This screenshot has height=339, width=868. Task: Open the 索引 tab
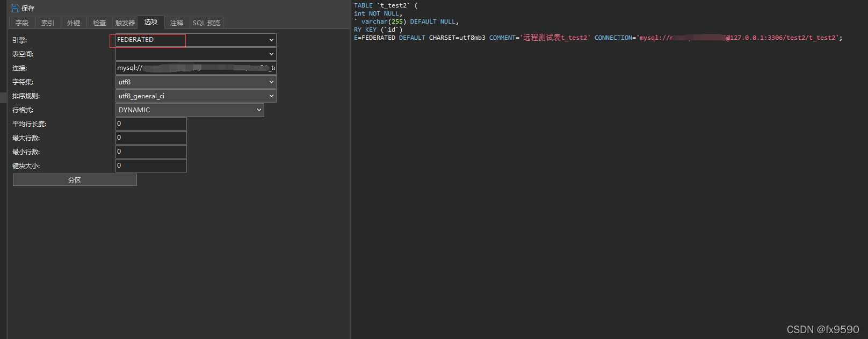pos(48,23)
